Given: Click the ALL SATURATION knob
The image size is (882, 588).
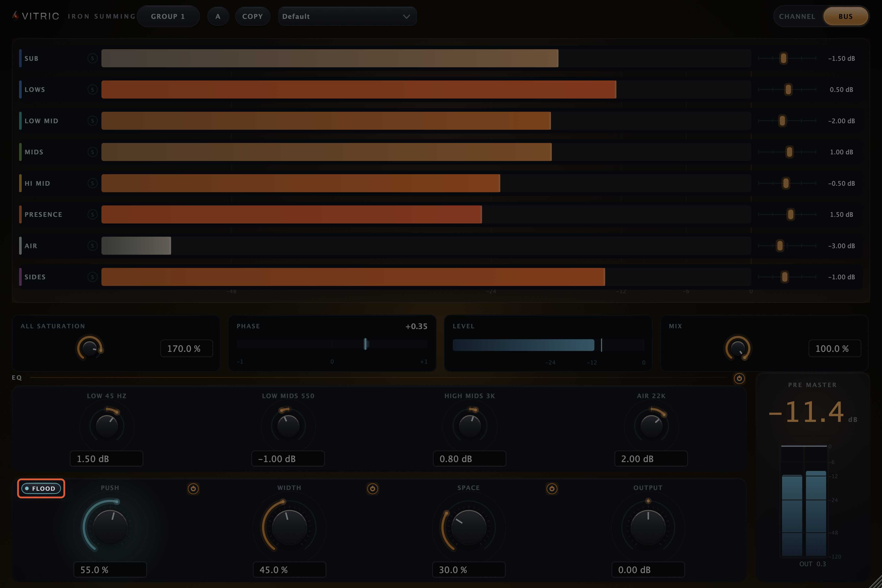Looking at the screenshot, I should (x=90, y=348).
